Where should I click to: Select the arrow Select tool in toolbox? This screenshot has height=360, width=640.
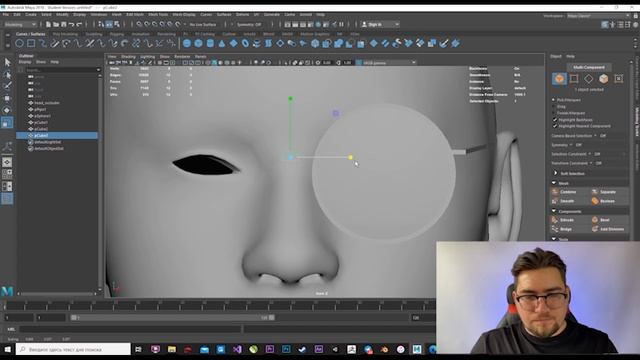click(x=7, y=62)
